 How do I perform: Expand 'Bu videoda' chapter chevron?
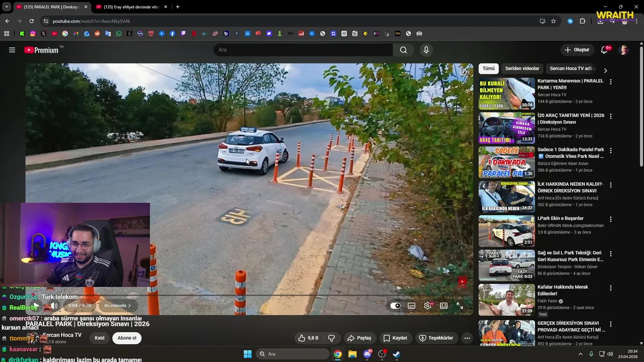[x=129, y=306]
